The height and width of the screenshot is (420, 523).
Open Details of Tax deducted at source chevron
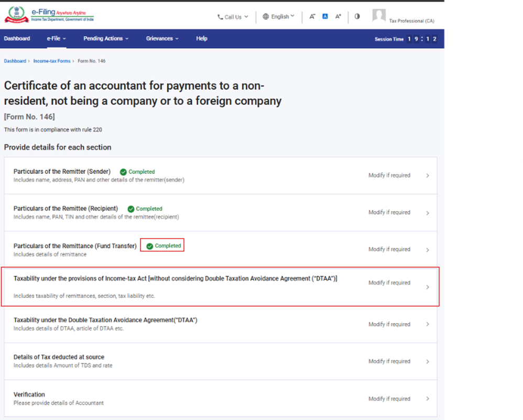[428, 362]
